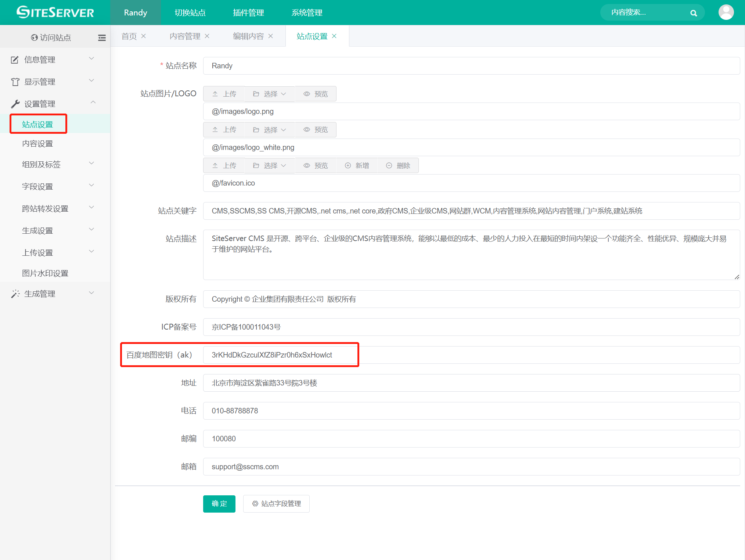Click the search magnifier icon
745x560 pixels.
click(x=693, y=13)
